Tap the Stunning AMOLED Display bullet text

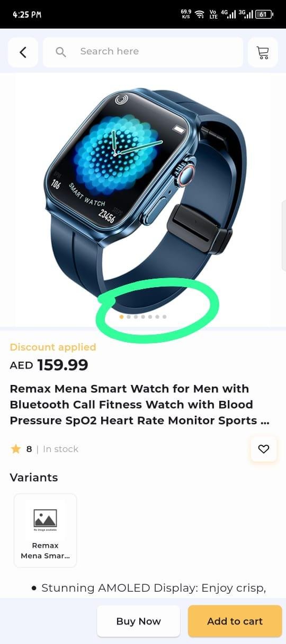coord(154,588)
